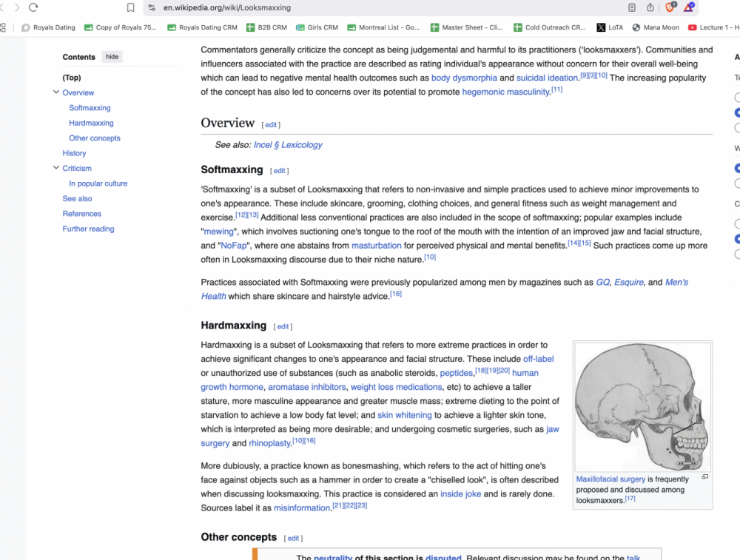740x560 pixels.
Task: Open Lecture 1 YouTube bookmark
Action: pyautogui.click(x=713, y=27)
